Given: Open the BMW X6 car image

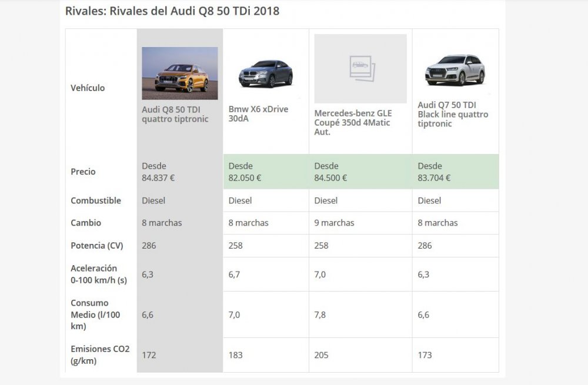Looking at the screenshot, I should click(266, 73).
